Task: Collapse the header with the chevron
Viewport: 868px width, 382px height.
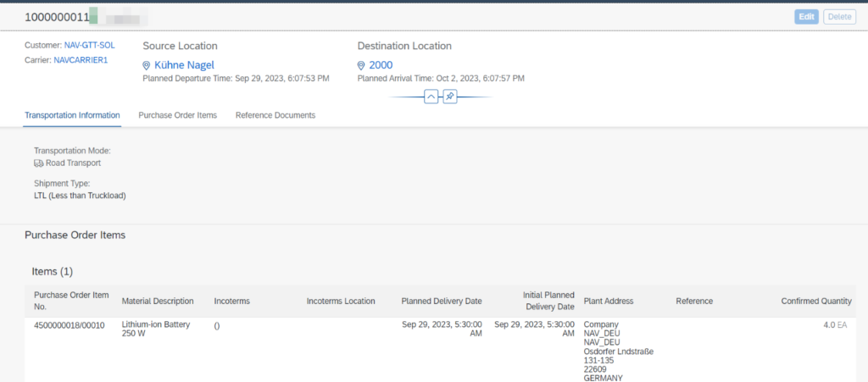Action: pos(431,97)
